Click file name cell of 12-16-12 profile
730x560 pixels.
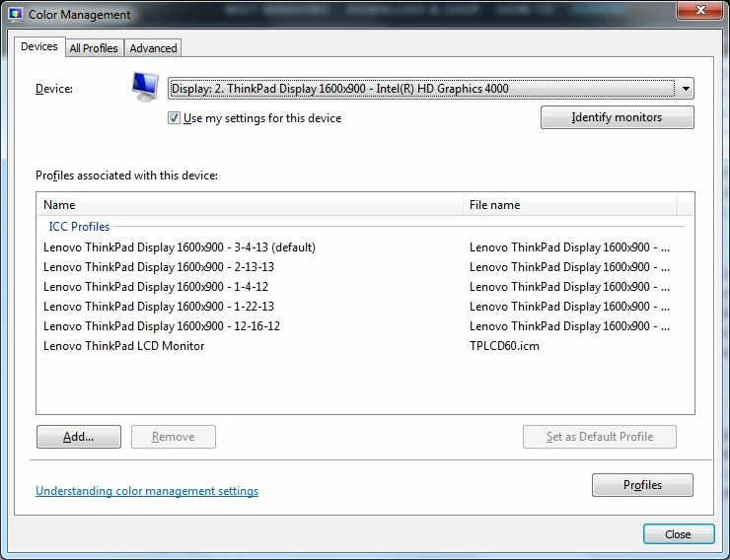point(569,326)
